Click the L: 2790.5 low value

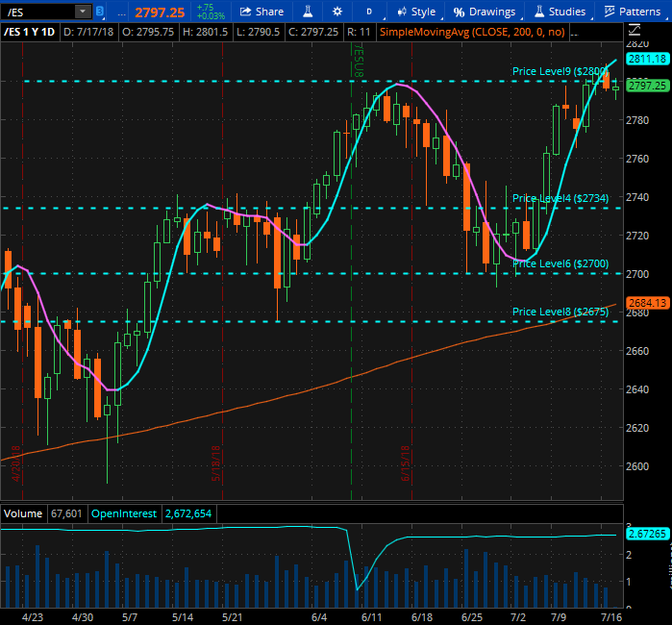(258, 32)
